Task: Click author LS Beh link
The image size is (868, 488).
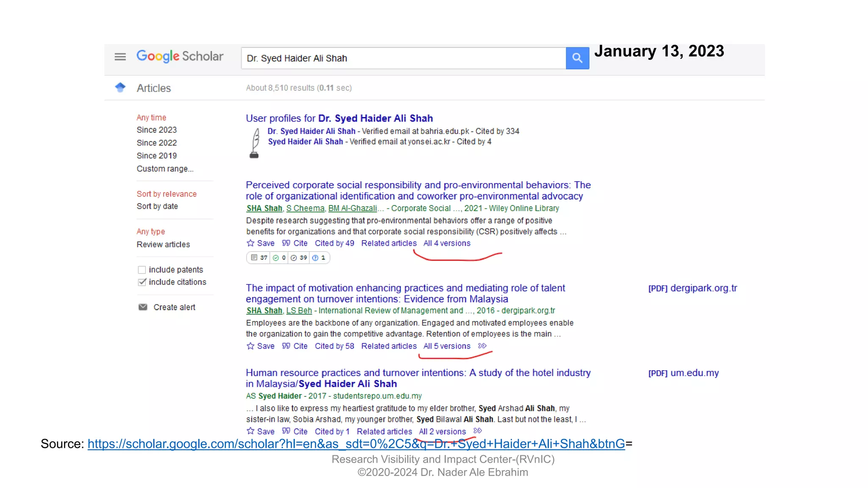Action: [x=299, y=311]
